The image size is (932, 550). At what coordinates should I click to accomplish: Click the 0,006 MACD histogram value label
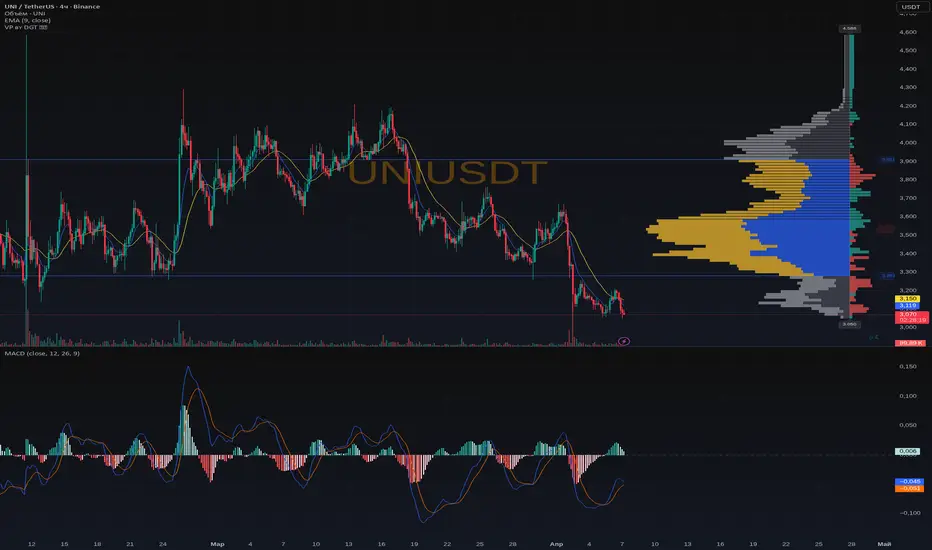pyautogui.click(x=908, y=451)
